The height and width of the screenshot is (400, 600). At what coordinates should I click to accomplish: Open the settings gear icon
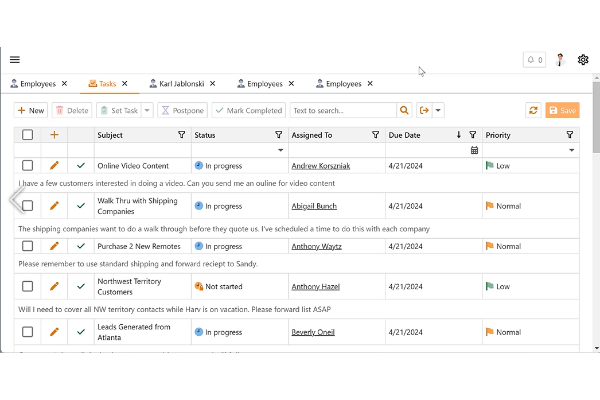pyautogui.click(x=583, y=60)
